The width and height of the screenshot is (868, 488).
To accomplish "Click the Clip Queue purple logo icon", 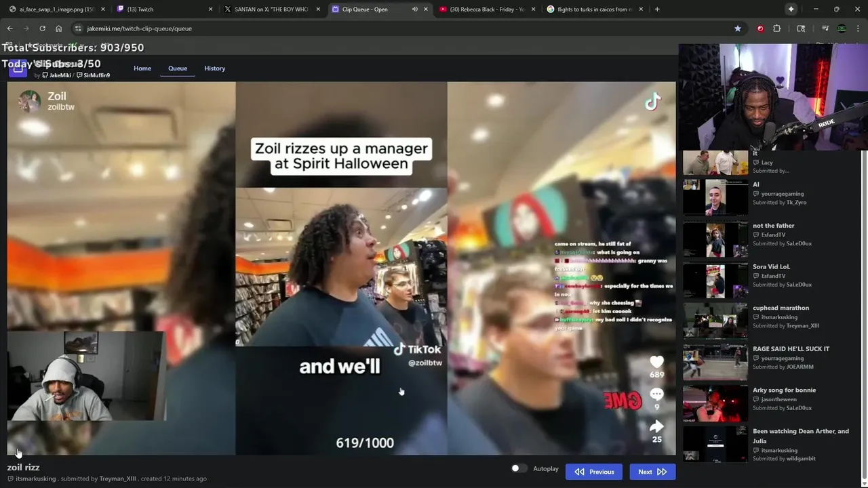I will (18, 67).
